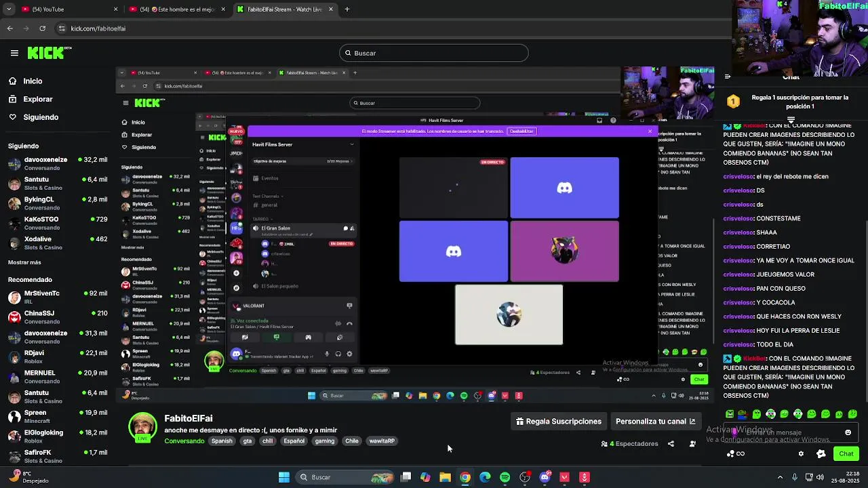This screenshot has height=488, width=868.
Task: Open Spotify from the taskbar
Action: coord(505,477)
